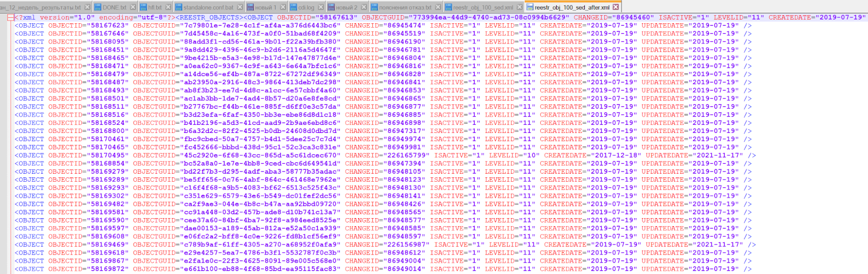Close the новый 1 tab
Image resolution: width=868 pixels, height=274 pixels.
point(283,7)
